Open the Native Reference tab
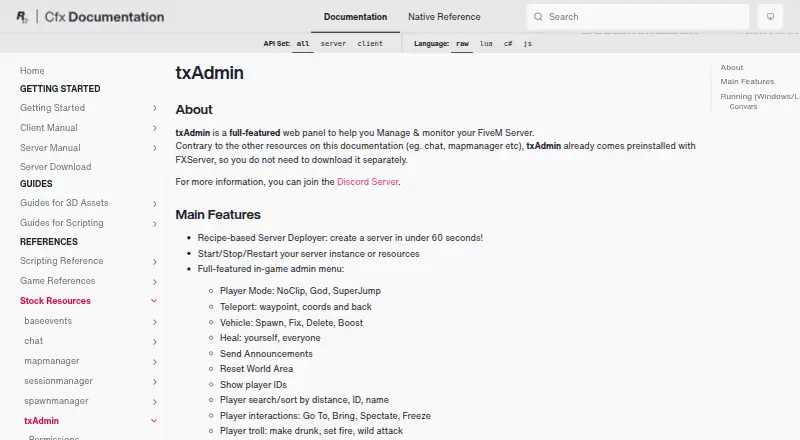 pyautogui.click(x=444, y=17)
